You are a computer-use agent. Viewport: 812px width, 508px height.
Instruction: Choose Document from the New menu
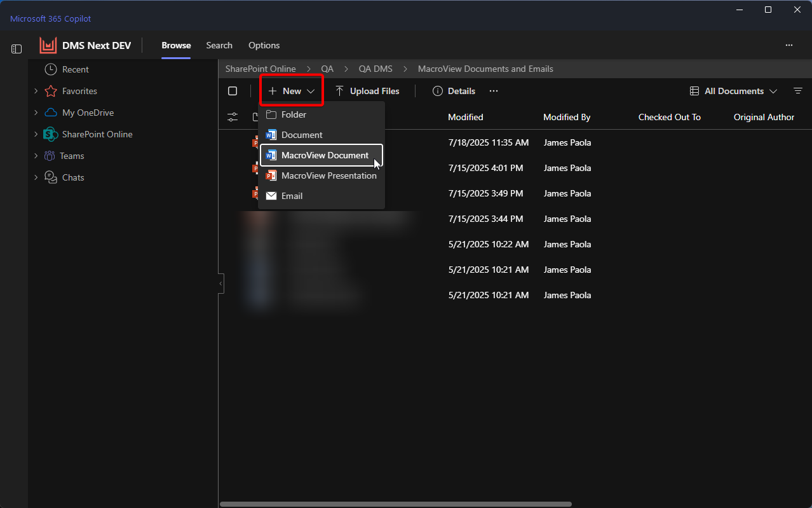tap(321, 135)
